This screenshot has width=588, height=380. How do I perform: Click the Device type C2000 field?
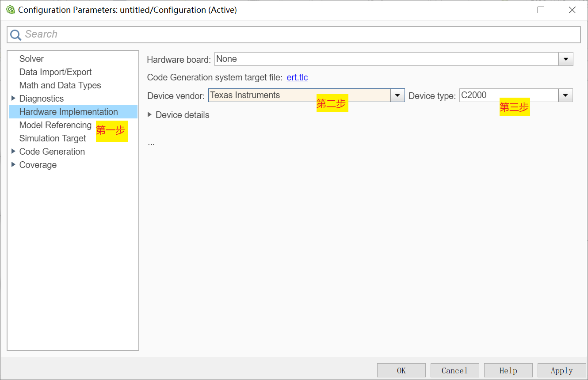point(509,95)
